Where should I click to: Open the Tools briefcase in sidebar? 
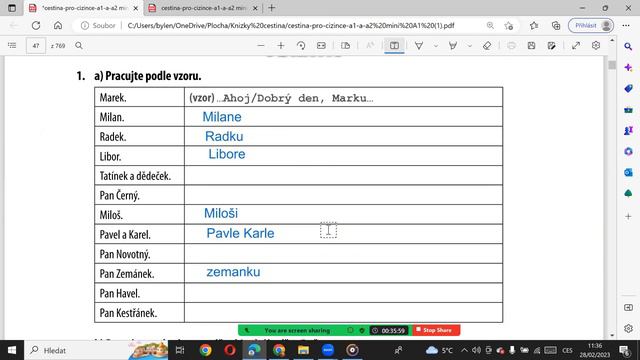[628, 109]
